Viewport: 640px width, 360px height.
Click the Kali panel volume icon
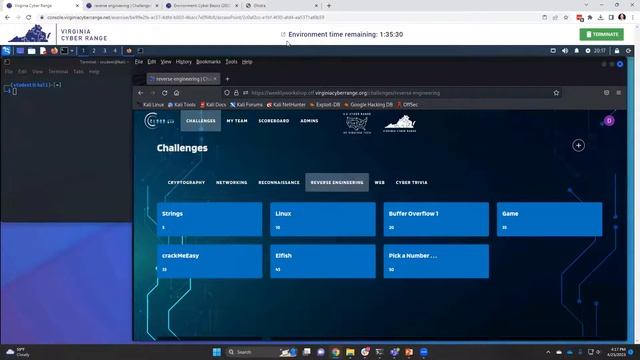click(565, 51)
